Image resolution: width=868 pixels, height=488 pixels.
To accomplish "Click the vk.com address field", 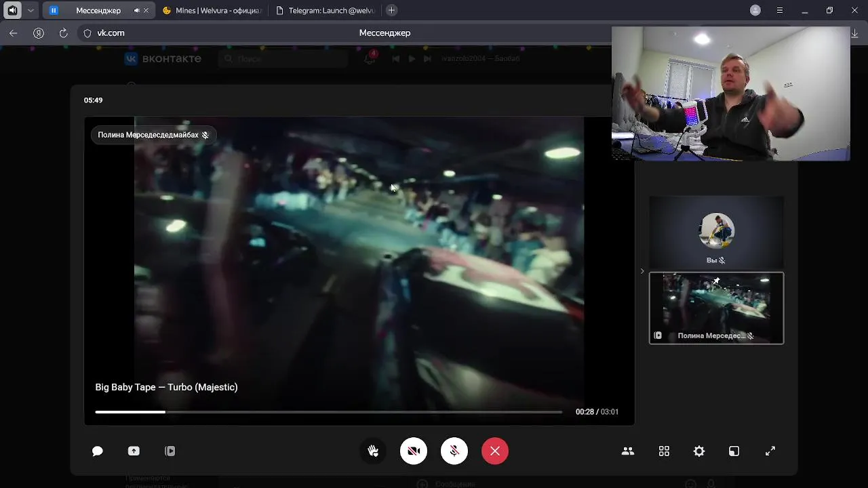I will [x=111, y=33].
